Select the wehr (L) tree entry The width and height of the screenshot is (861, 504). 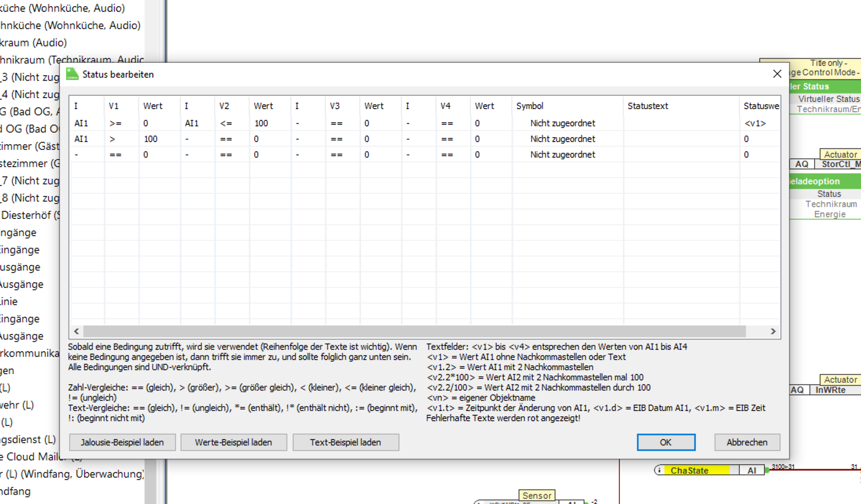click(17, 405)
